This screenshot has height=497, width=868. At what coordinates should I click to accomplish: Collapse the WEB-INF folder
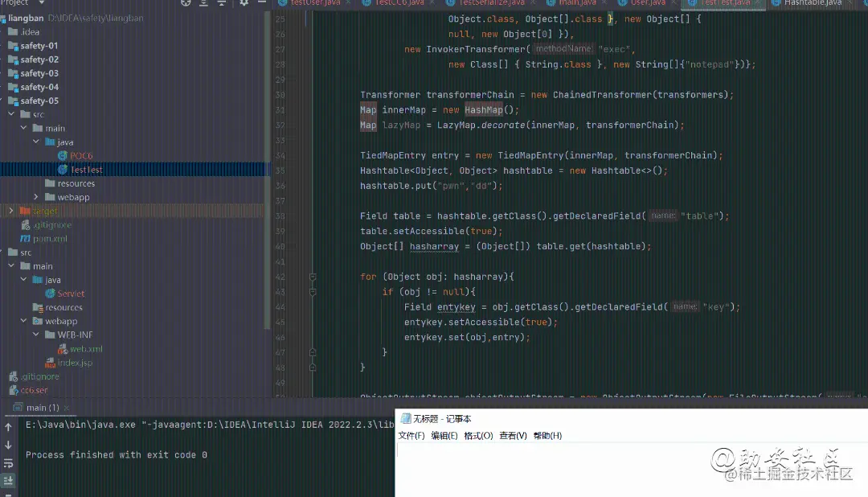point(36,335)
